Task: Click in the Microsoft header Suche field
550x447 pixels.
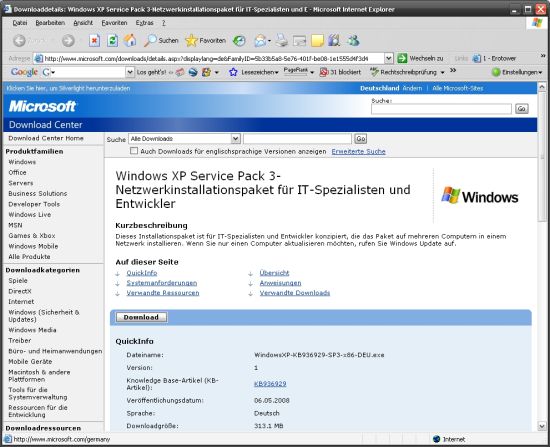Action: pos(441,109)
